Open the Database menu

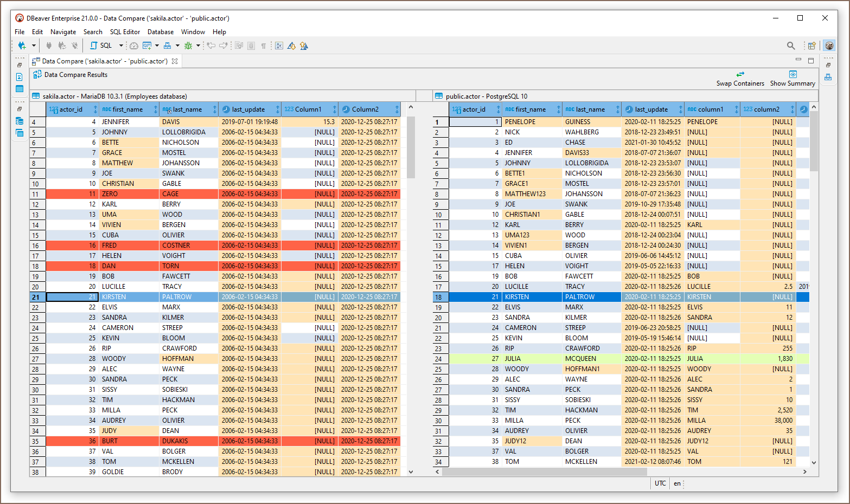[161, 32]
